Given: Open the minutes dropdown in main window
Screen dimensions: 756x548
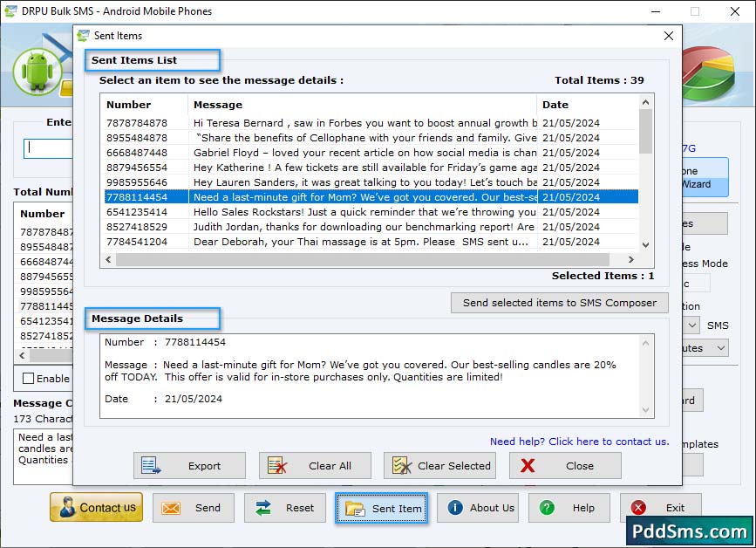Looking at the screenshot, I should (x=721, y=348).
